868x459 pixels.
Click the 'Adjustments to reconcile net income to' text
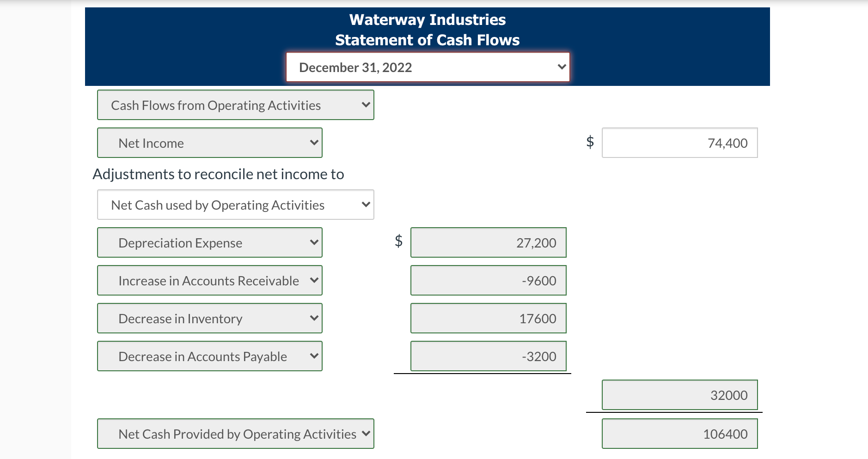[x=218, y=174]
